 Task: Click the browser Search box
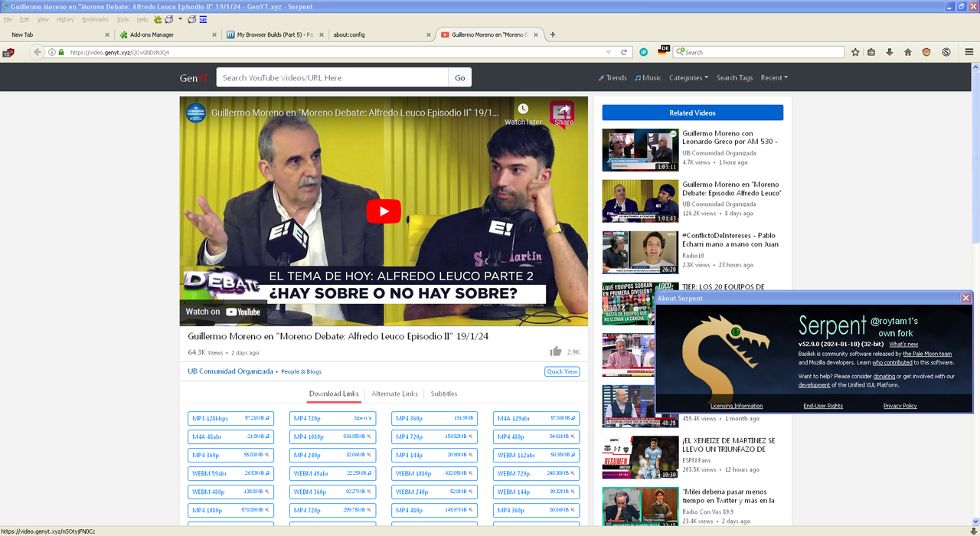(758, 52)
